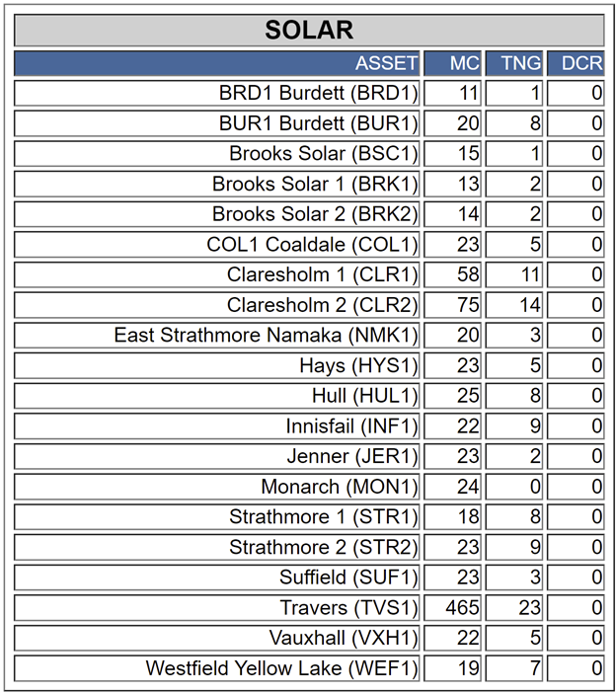This screenshot has height=693, width=616.
Task: Click Hays (HYS1) asset cell
Action: tap(216, 365)
